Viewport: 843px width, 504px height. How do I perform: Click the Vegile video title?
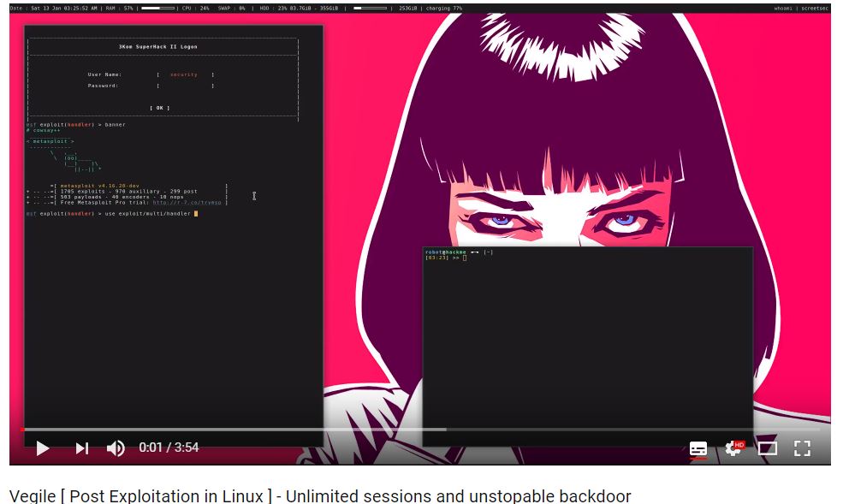(320, 496)
